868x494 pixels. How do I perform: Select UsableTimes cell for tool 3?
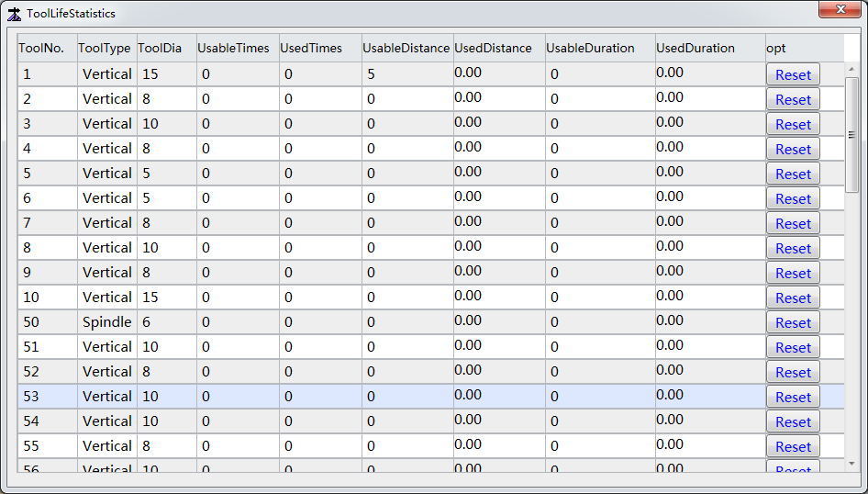click(238, 123)
